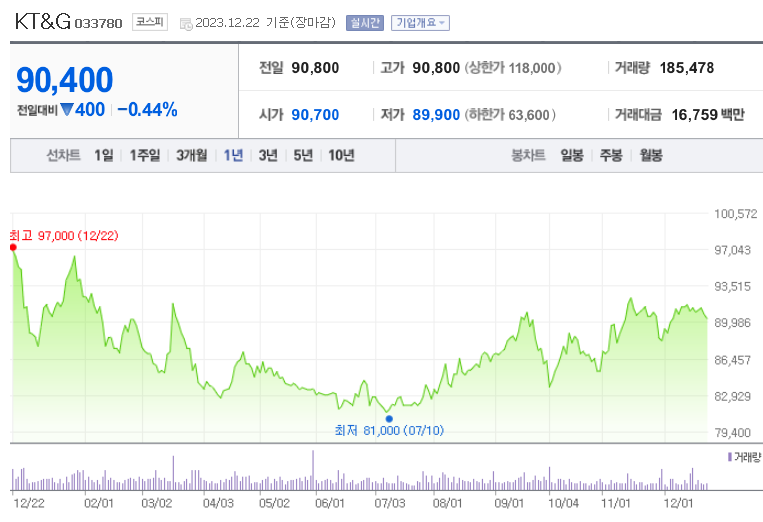Screen dimensions: 763x522
Task: Select the 1일 line chart tab
Action: pyautogui.click(x=104, y=155)
